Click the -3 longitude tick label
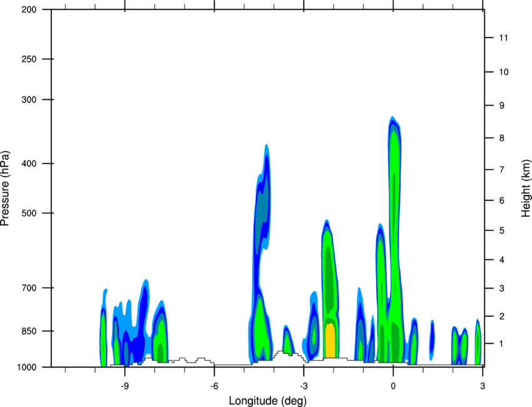Screen dimensions: 532x407 (x=304, y=386)
